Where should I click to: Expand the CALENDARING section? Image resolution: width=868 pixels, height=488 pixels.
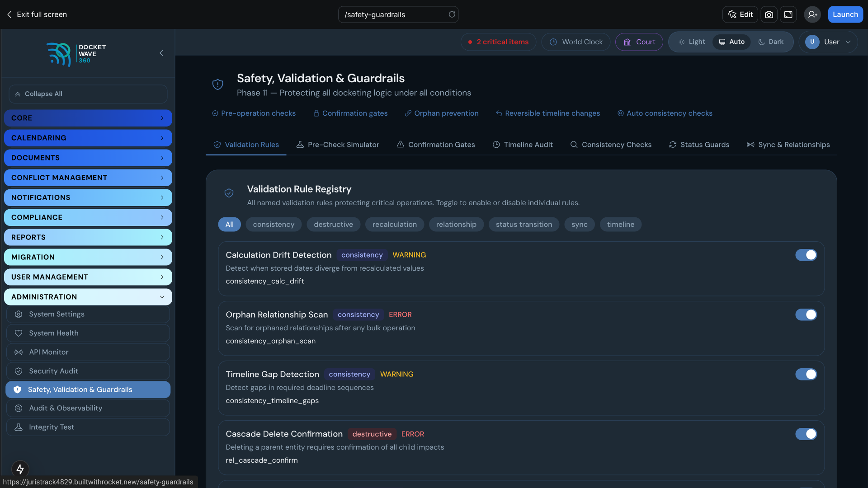[88, 138]
